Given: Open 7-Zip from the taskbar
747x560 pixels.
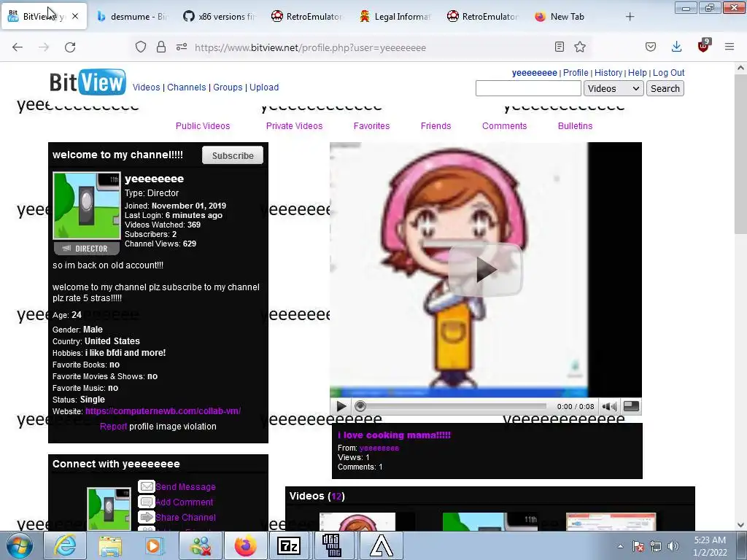Looking at the screenshot, I should (289, 545).
